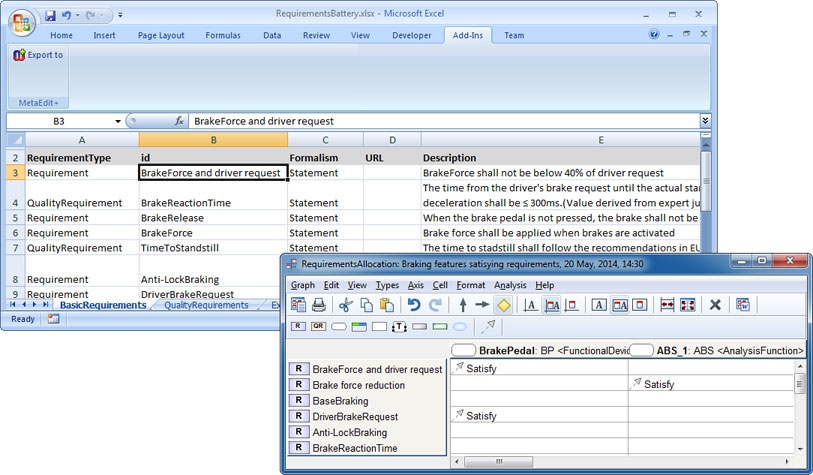Select QR quality requirement type icon
Screen dimensions: 813x475
pos(318,326)
